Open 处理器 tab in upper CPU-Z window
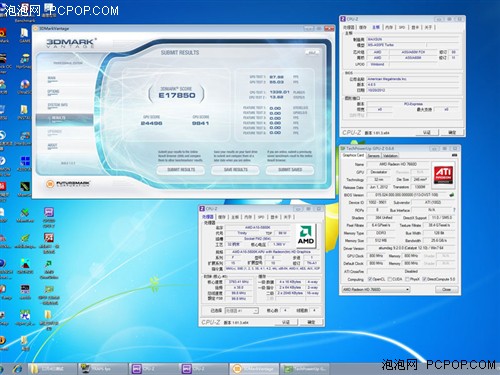This screenshot has width=500, height=375. pyautogui.click(x=349, y=27)
